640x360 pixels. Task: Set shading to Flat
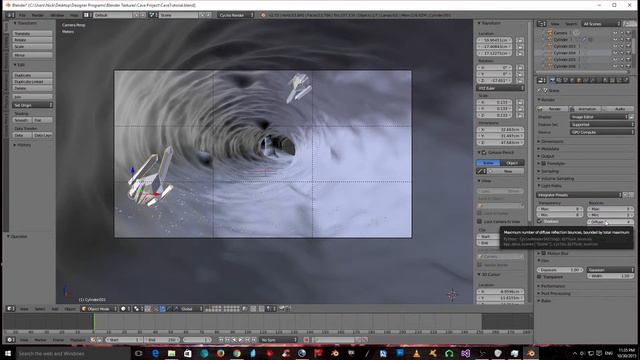point(42,120)
